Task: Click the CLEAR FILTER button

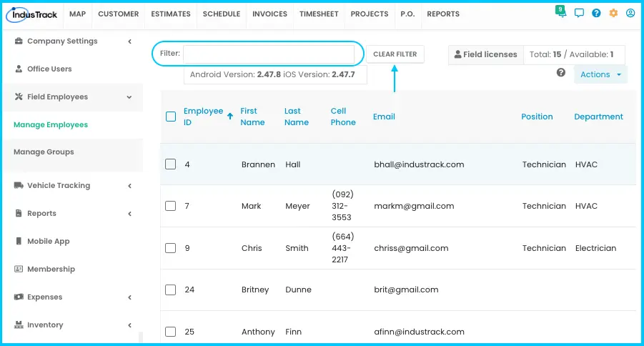Action: pyautogui.click(x=395, y=54)
